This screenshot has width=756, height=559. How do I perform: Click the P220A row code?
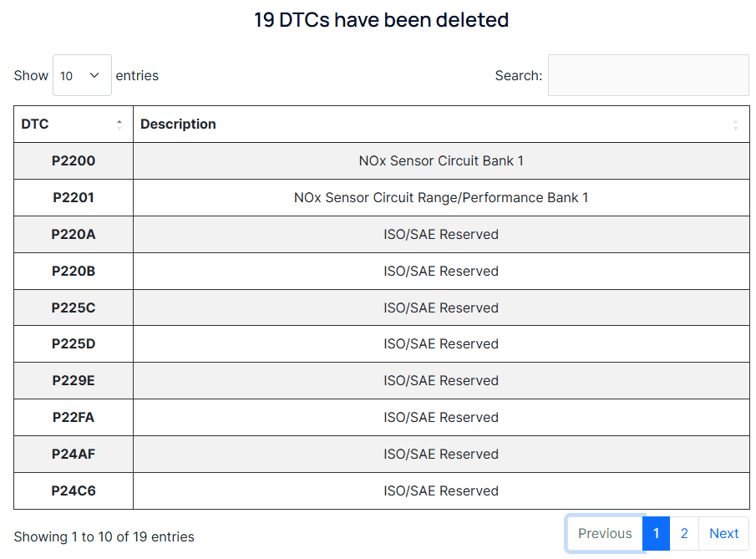coord(74,234)
